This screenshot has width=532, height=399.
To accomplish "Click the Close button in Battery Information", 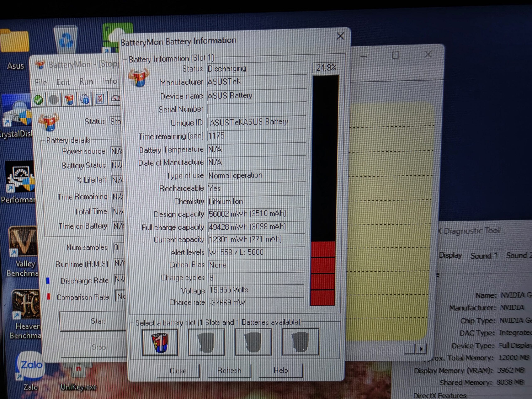I will click(x=178, y=371).
